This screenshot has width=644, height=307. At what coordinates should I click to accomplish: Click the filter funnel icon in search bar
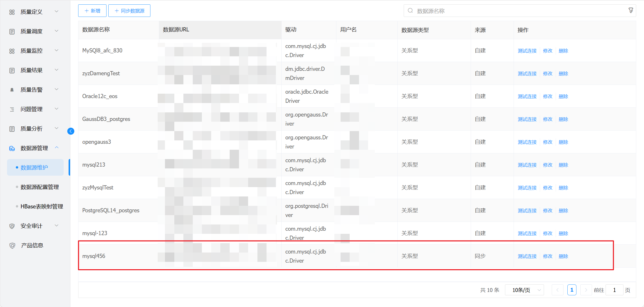point(631,10)
